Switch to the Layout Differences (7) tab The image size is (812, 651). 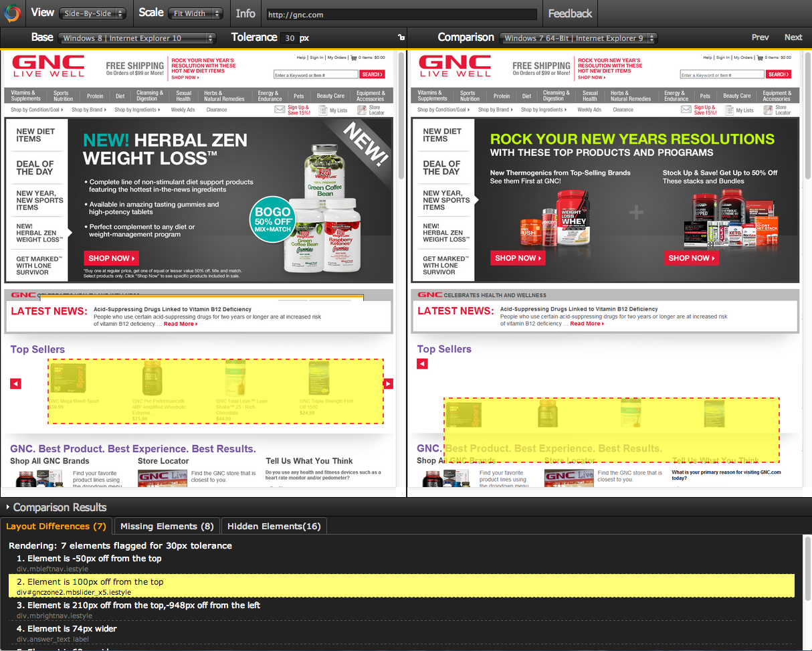pos(56,527)
